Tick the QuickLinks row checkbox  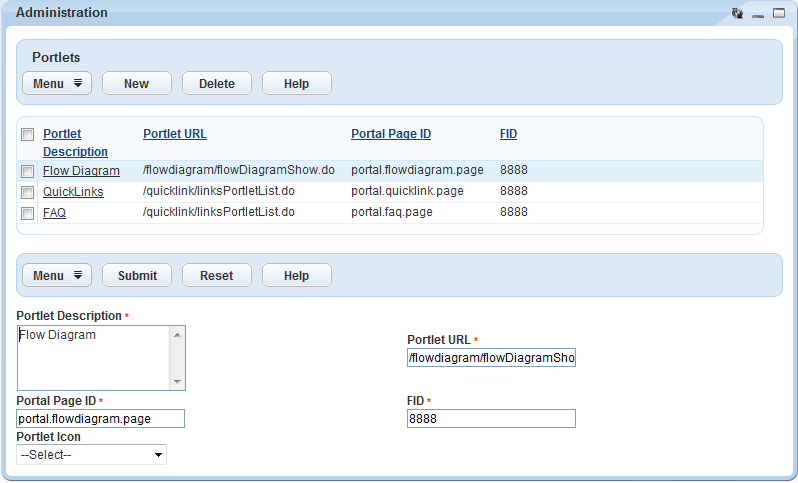27,192
